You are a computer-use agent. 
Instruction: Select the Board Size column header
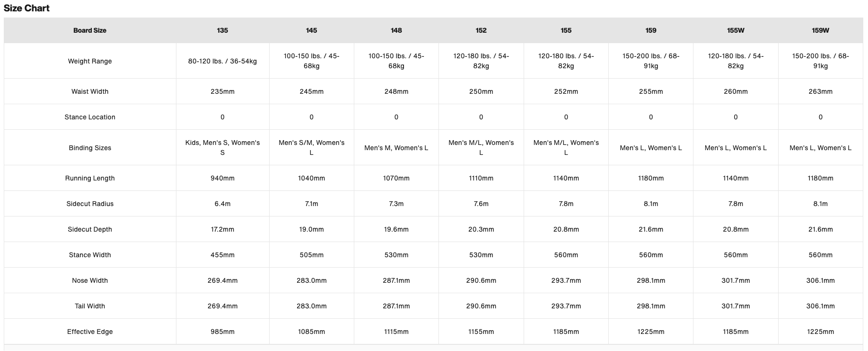90,30
